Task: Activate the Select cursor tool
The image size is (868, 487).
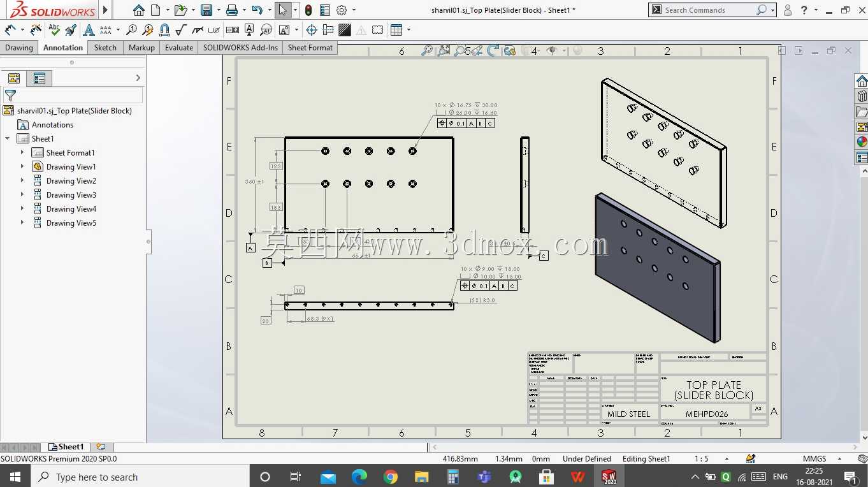Action: pyautogui.click(x=283, y=10)
